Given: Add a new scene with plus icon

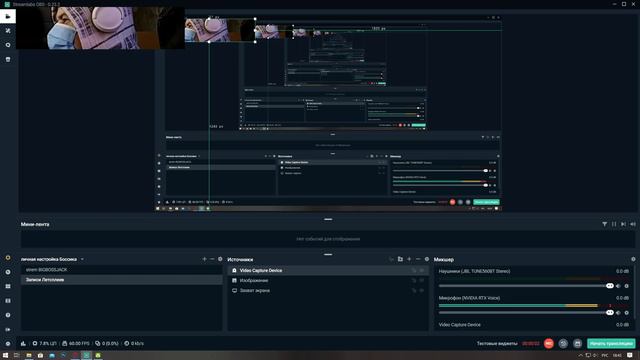Looking at the screenshot, I should click(204, 259).
